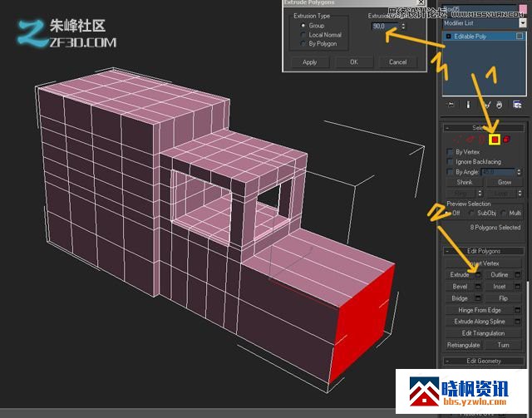532x418 pixels.
Task: Click the Turn button
Action: click(503, 345)
